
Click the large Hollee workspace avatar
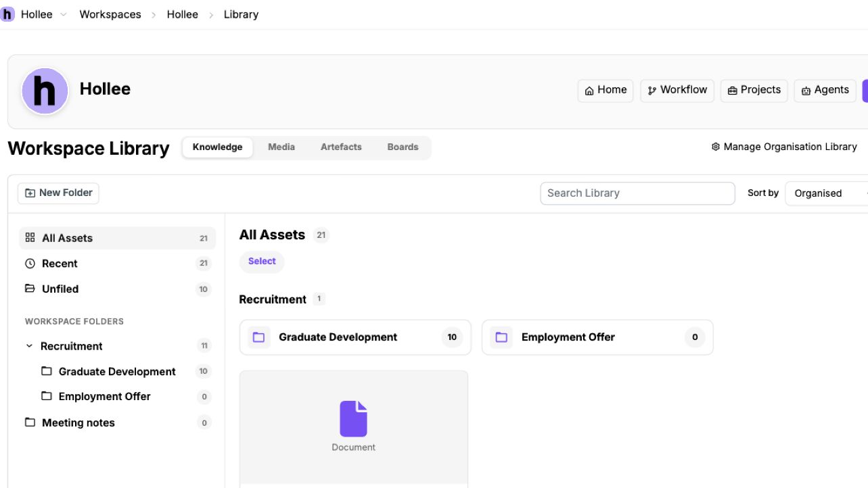point(45,91)
